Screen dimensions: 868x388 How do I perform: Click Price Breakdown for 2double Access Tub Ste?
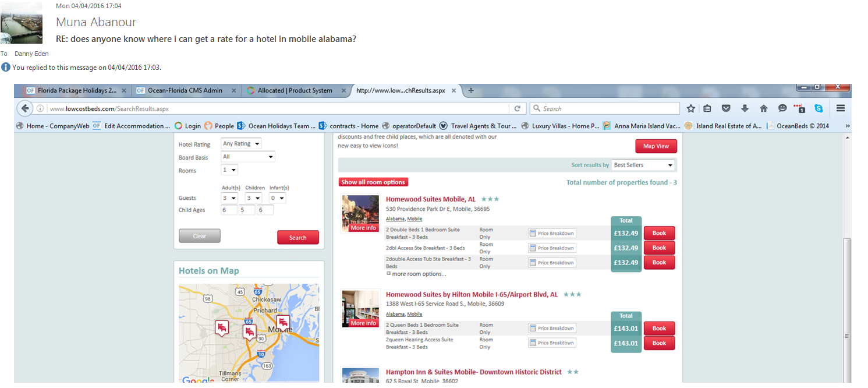[552, 263]
